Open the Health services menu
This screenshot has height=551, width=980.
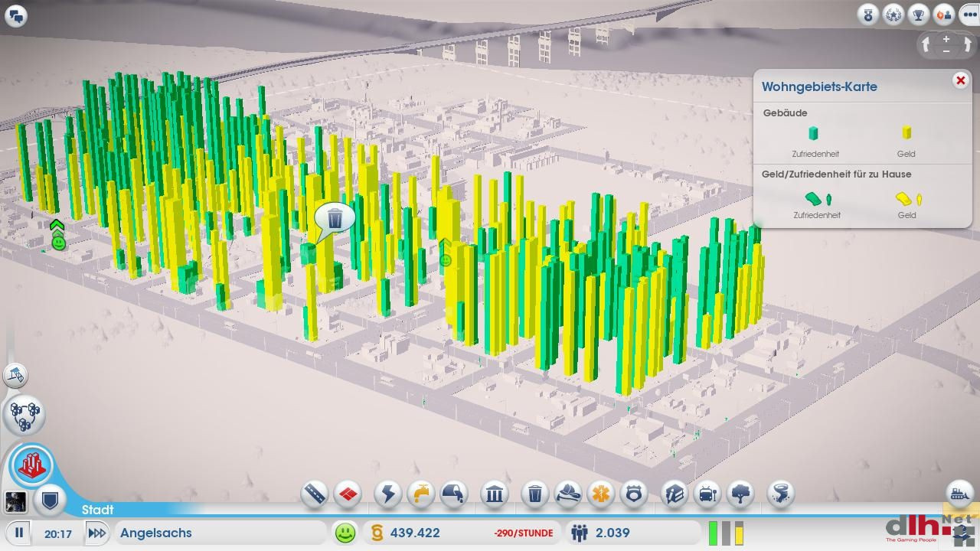coord(601,494)
